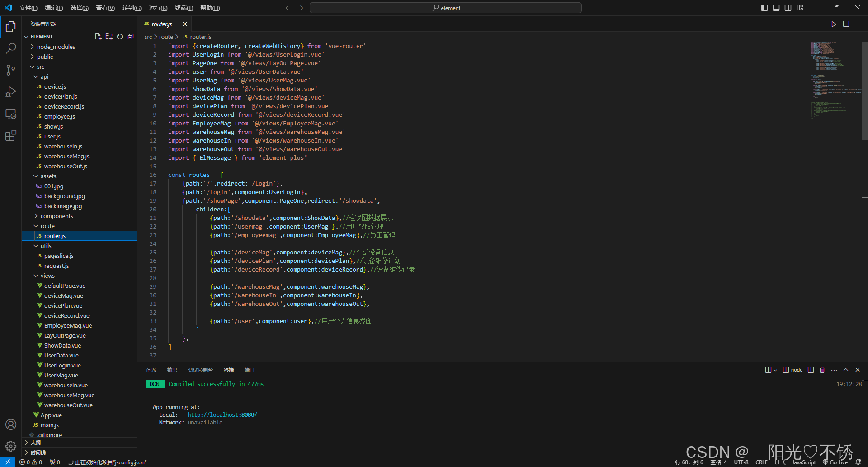Run the router.js file with the play button
The image size is (868, 467).
833,24
